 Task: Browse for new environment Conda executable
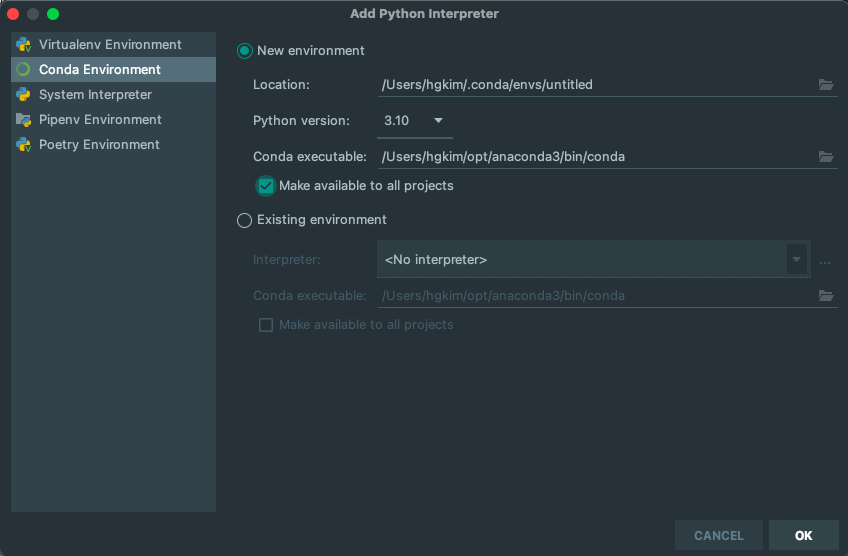tap(826, 157)
